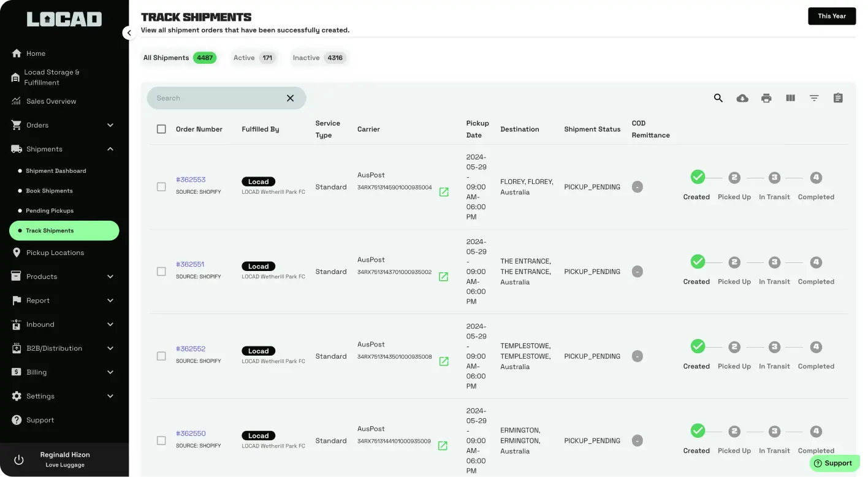The image size is (868, 477).
Task: Click the power logout icon
Action: (19, 460)
